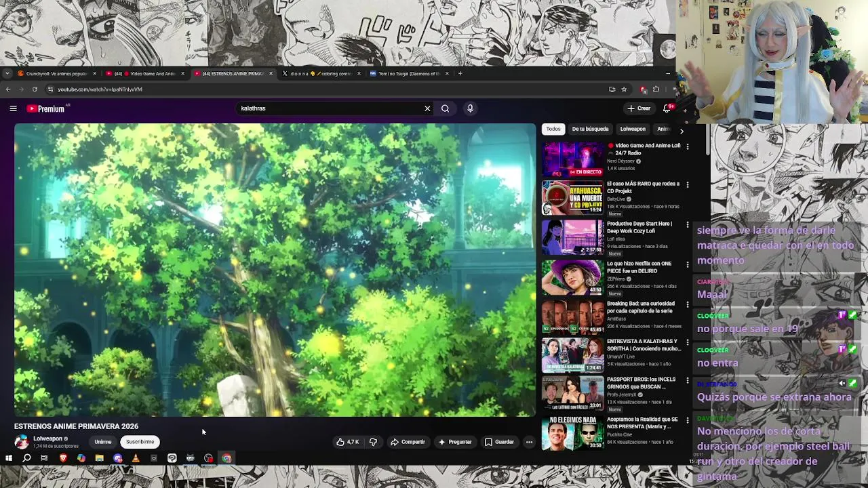
Task: Click the video player area
Action: point(275,270)
